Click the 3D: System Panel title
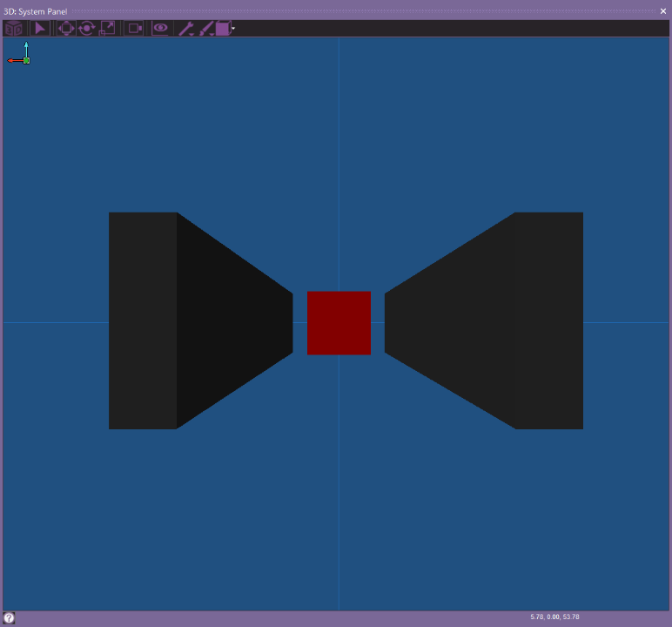This screenshot has height=627, width=672. [x=36, y=11]
